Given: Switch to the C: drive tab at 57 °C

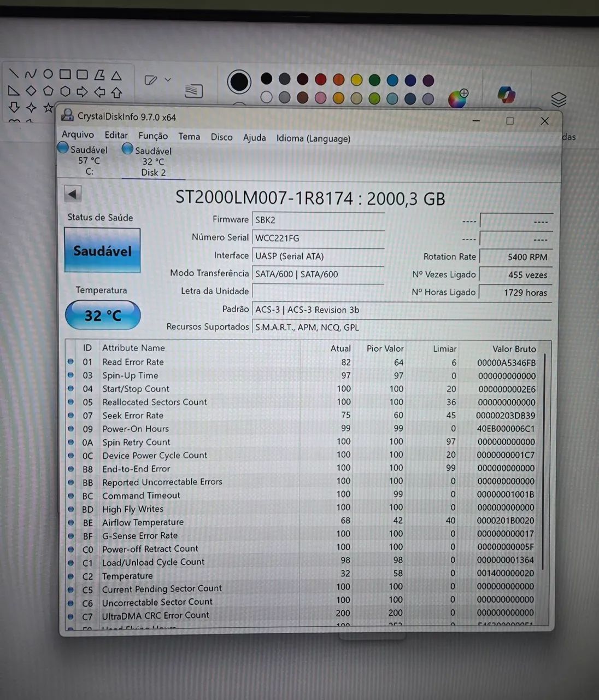Looking at the screenshot, I should (83, 160).
